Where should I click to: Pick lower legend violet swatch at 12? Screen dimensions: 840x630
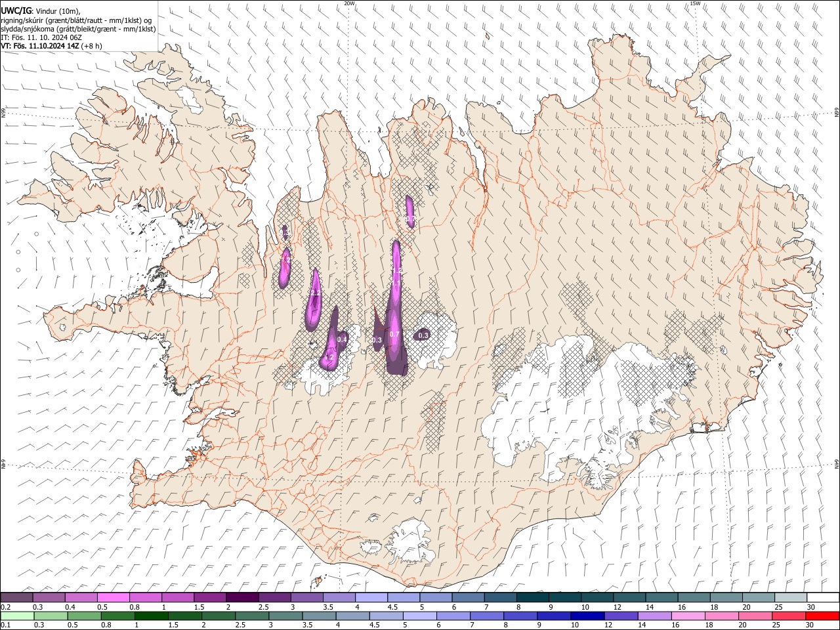(619, 616)
